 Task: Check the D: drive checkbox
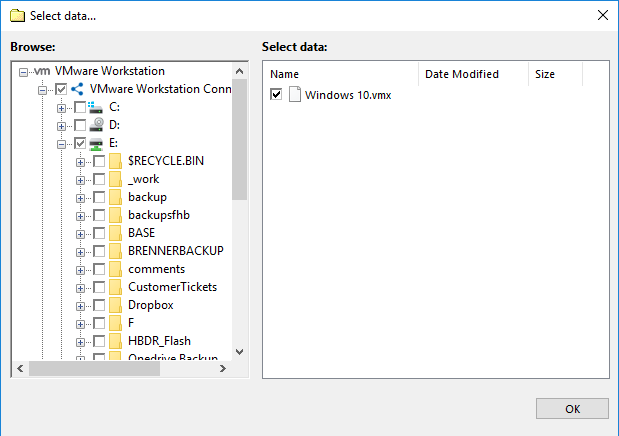(x=80, y=125)
